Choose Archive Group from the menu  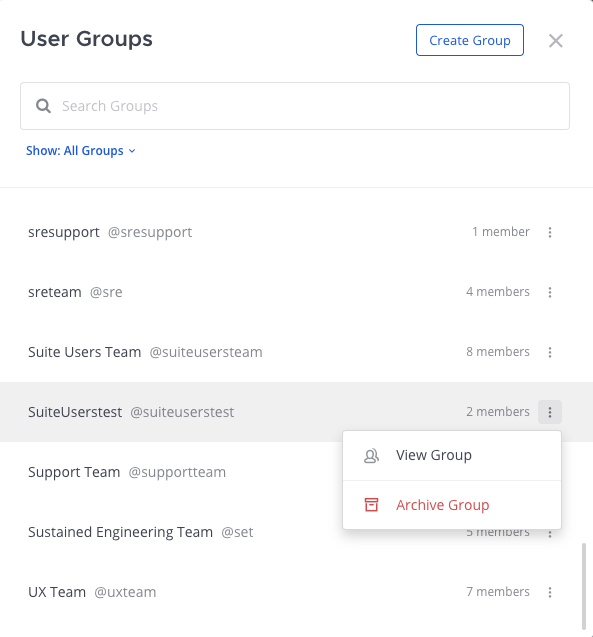(x=452, y=505)
